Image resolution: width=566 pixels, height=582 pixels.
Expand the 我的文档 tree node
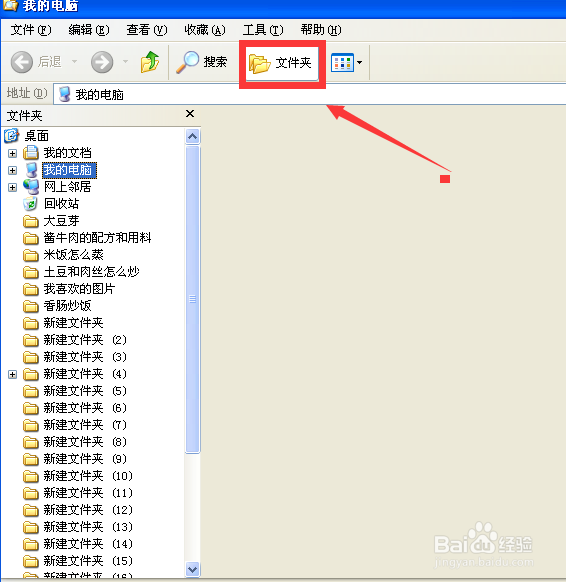12,153
